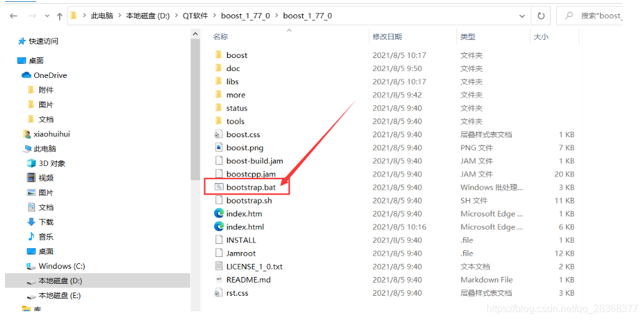
Task: Click index.html Edge icon
Action: [219, 226]
